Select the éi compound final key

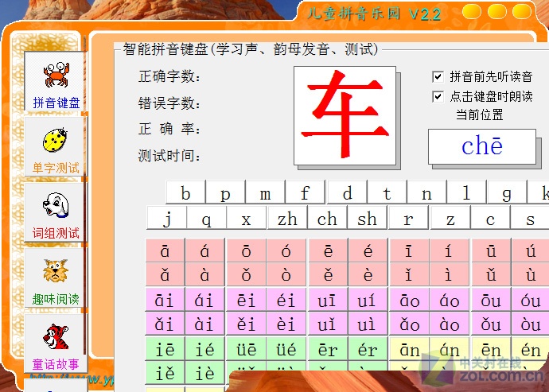pos(286,300)
